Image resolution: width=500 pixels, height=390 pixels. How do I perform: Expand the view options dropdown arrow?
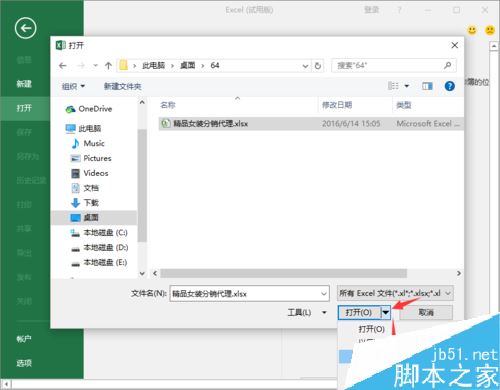point(407,86)
